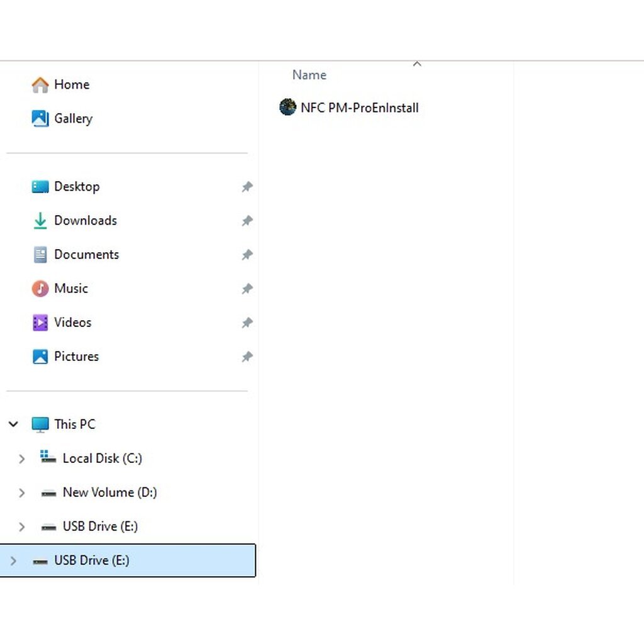Open the Documents folder icon
The image size is (644, 644).
[40, 255]
